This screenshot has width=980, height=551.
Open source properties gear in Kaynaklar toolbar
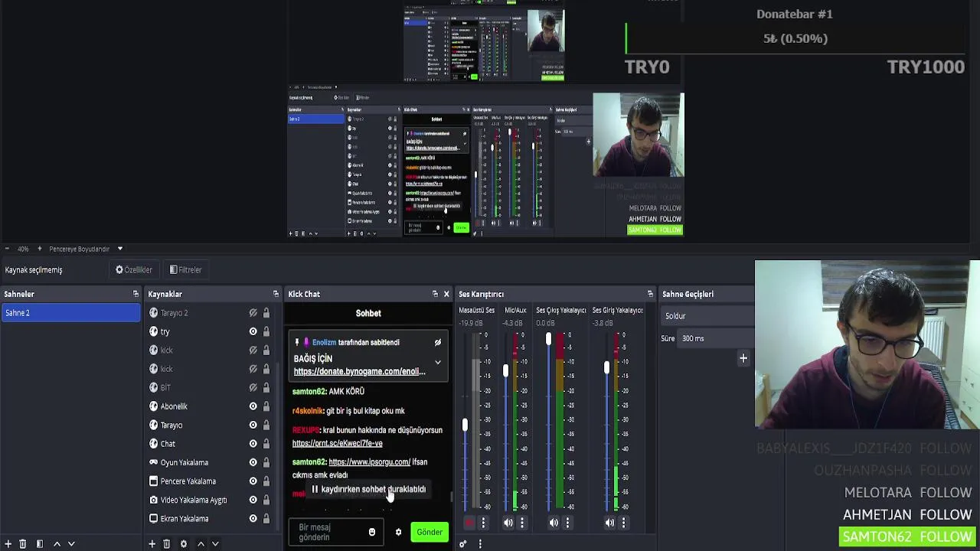tap(183, 543)
